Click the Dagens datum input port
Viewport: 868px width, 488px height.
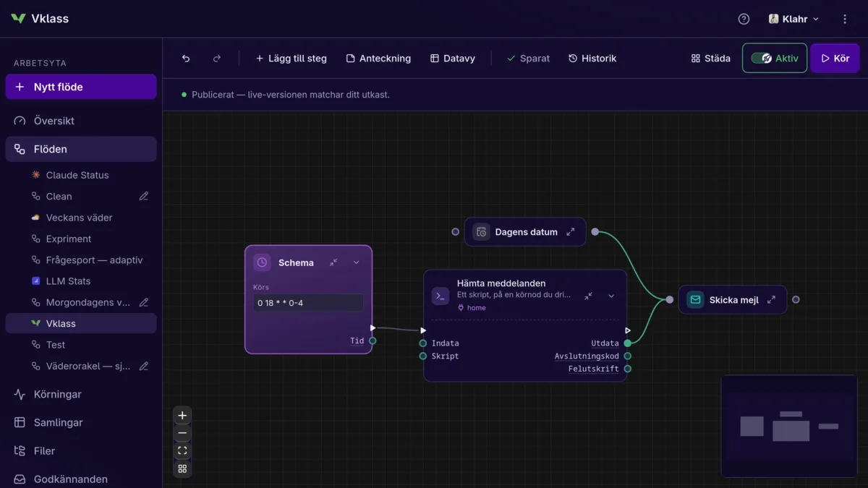[x=455, y=232]
